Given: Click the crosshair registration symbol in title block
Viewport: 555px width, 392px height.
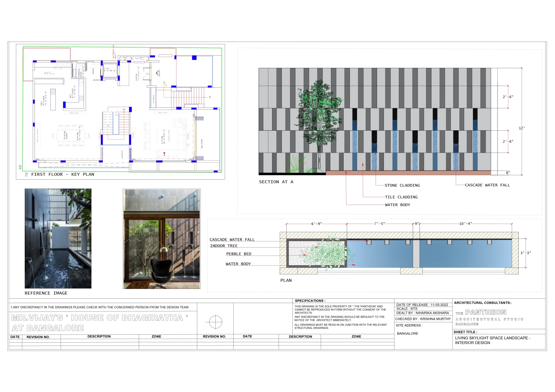Looking at the screenshot, I should tap(216, 322).
